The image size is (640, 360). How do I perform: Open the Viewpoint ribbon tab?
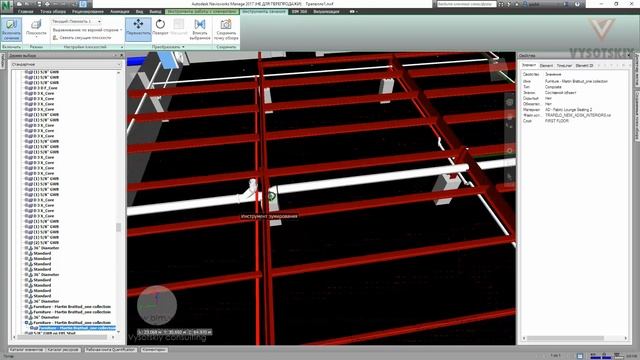point(53,12)
